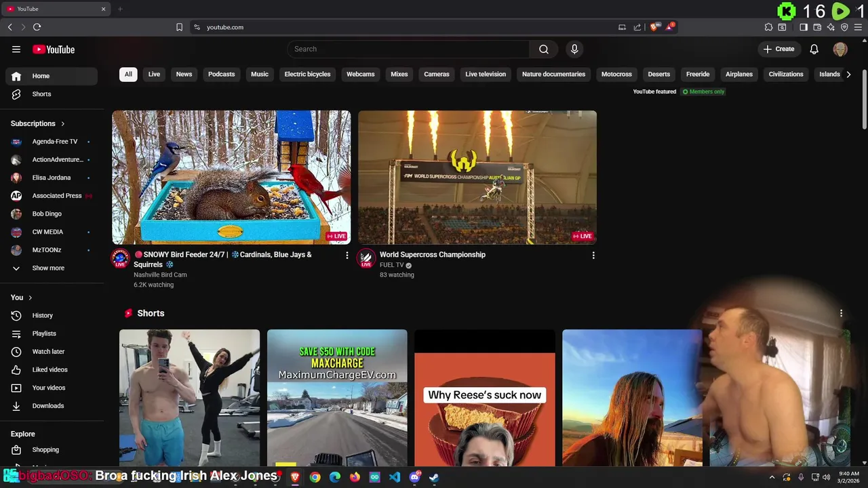
Task: Expand the Subscriptions section arrow
Action: [x=62, y=124]
